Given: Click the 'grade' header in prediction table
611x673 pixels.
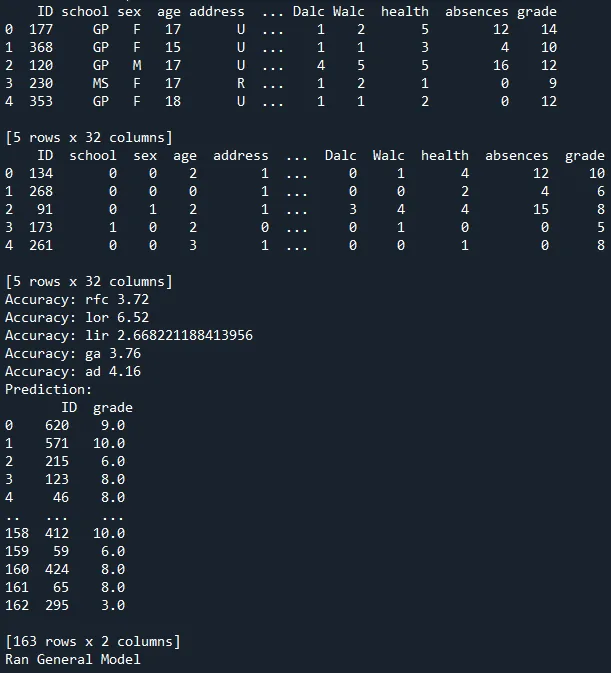Looking at the screenshot, I should click(x=113, y=407).
